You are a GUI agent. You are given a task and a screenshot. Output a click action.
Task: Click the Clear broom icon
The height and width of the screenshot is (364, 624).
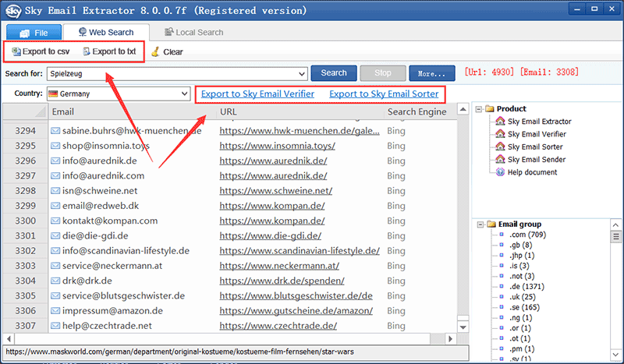click(x=155, y=51)
